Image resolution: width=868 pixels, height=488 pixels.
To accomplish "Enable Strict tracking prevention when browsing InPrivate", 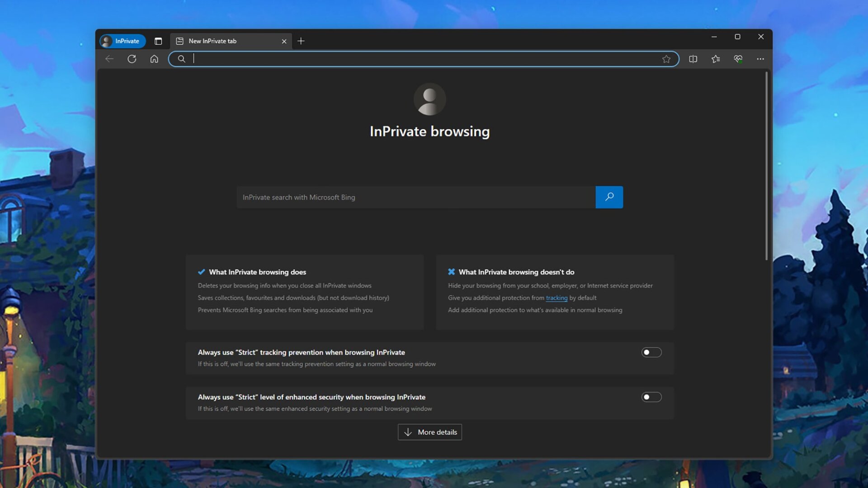I will pos(651,352).
